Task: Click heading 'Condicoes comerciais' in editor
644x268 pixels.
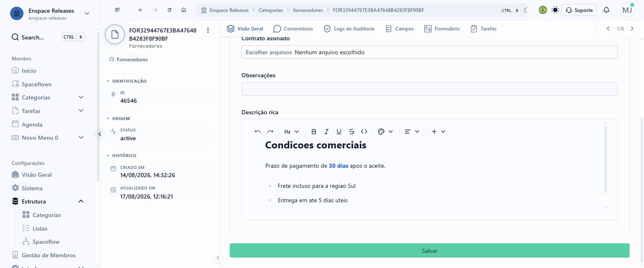Action: [315, 145]
